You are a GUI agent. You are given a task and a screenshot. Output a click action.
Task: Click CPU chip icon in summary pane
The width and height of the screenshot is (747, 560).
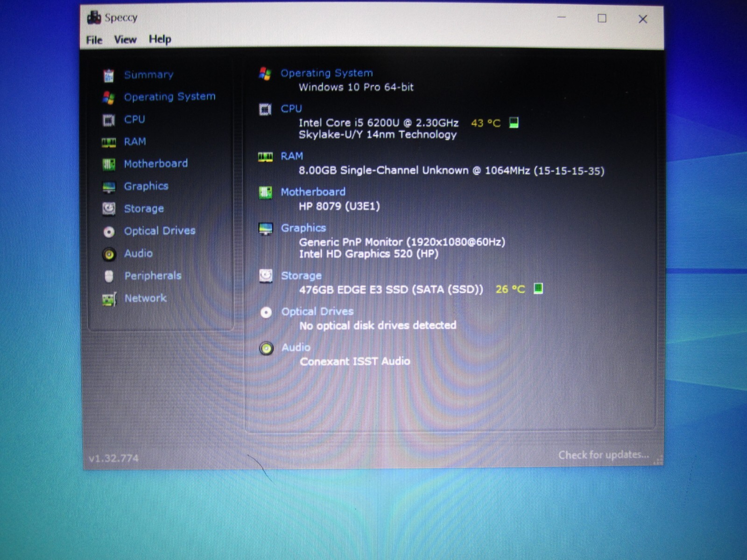(x=265, y=110)
